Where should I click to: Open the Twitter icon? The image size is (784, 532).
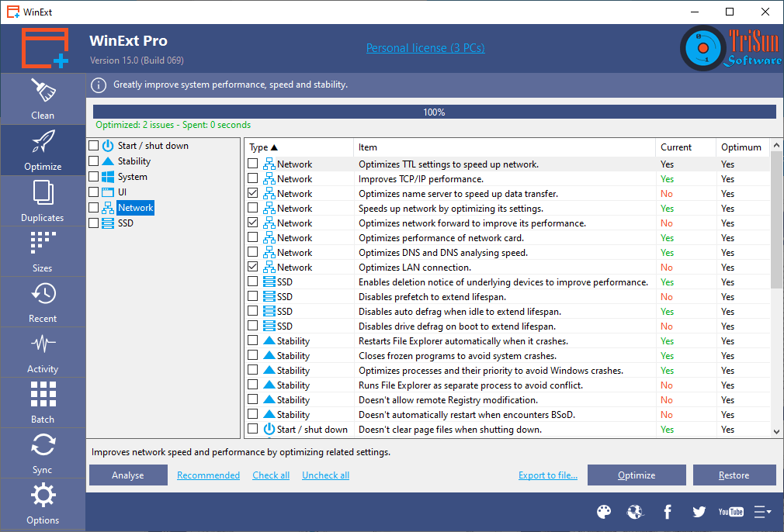pyautogui.click(x=699, y=512)
